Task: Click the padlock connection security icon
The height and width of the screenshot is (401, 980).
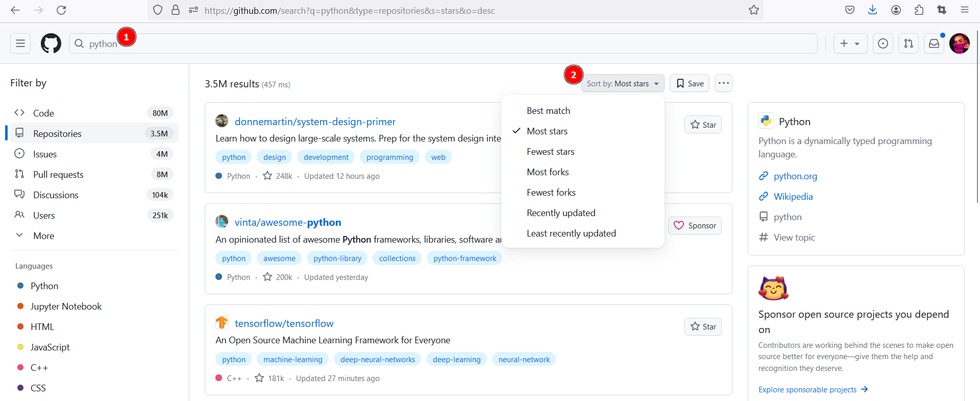Action: (x=176, y=10)
